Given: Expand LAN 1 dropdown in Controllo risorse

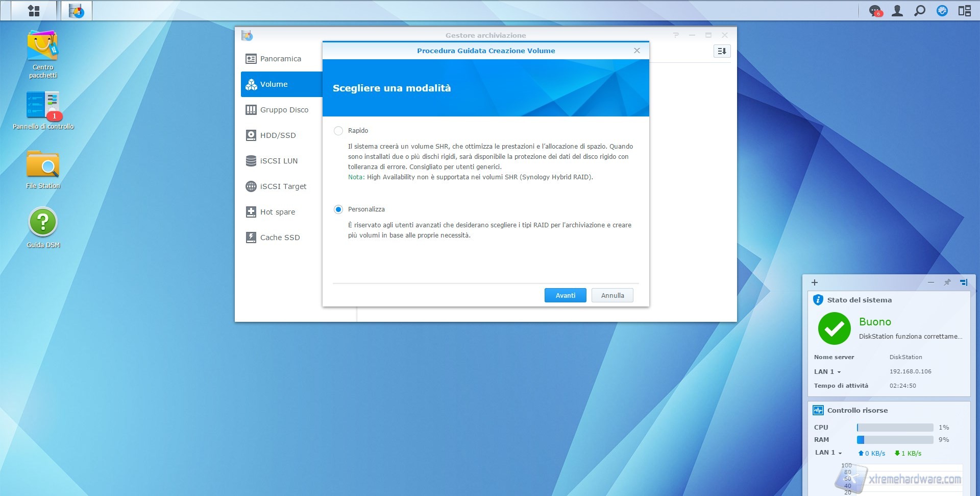Looking at the screenshot, I should click(840, 453).
